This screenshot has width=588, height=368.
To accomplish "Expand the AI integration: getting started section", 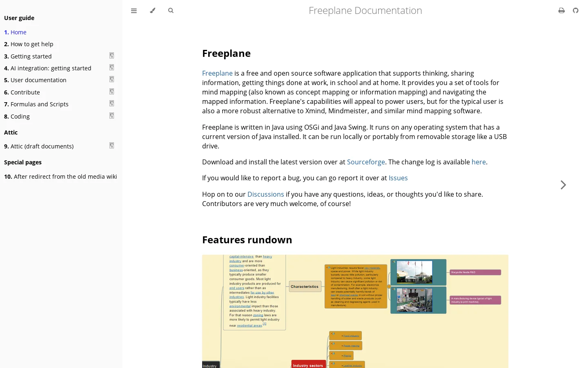I will 111,67.
